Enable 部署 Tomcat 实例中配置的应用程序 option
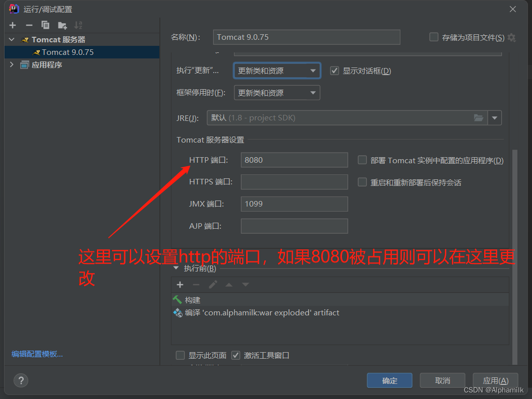The height and width of the screenshot is (399, 532). pyautogui.click(x=363, y=160)
